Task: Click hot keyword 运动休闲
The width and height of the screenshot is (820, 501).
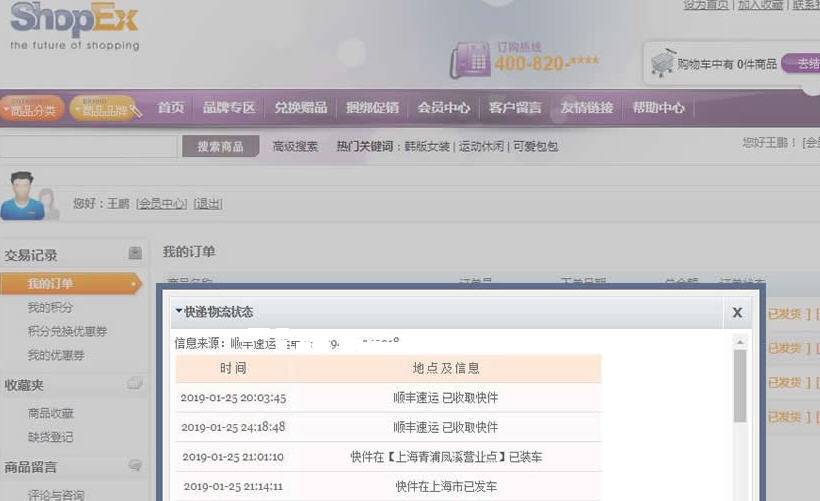Action: coord(481,146)
